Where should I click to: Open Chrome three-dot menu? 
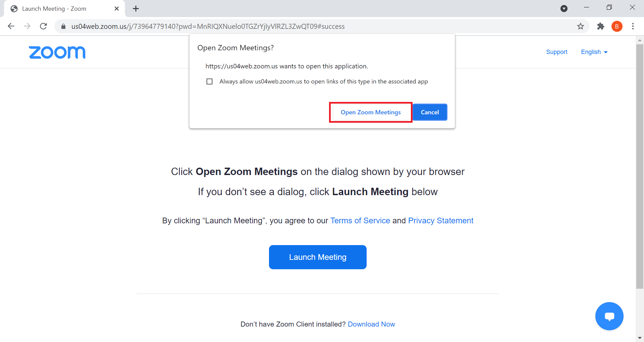coord(633,26)
